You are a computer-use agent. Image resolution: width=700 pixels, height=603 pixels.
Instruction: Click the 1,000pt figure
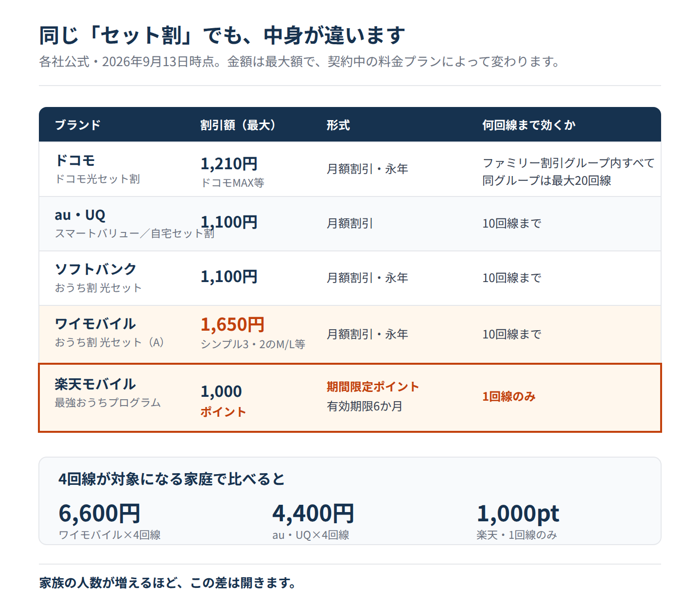click(518, 513)
